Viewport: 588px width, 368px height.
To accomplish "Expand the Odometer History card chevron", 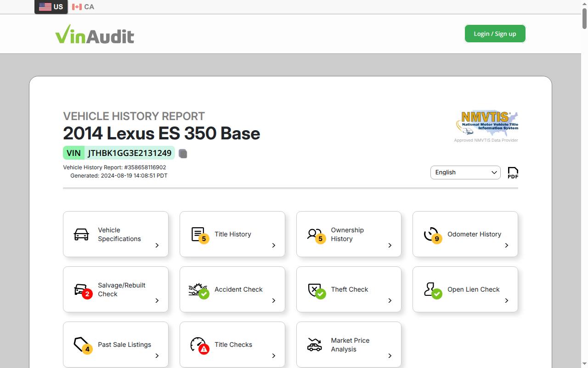I will tap(507, 245).
